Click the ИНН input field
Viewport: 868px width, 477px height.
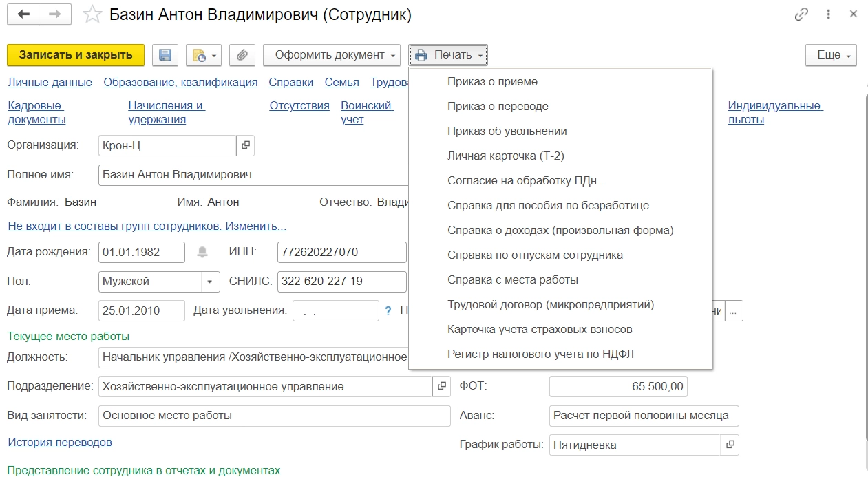coord(341,252)
